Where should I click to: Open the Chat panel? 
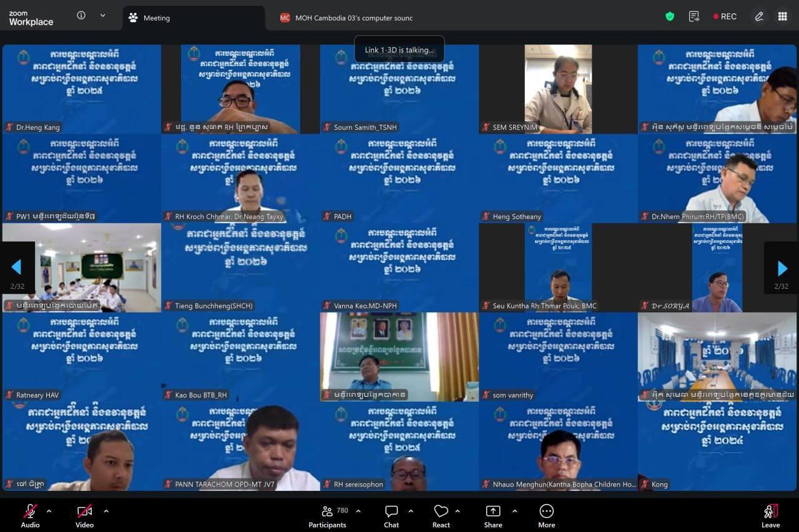(x=391, y=516)
